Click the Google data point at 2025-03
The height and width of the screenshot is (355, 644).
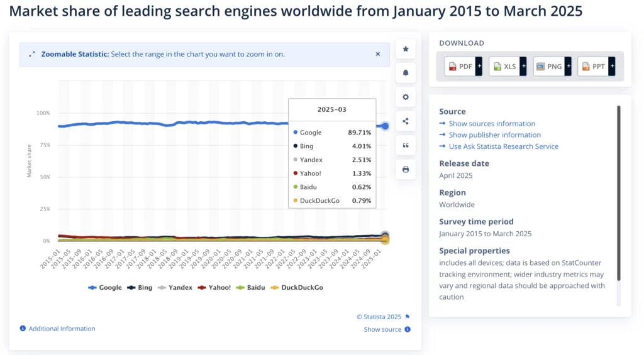point(385,126)
